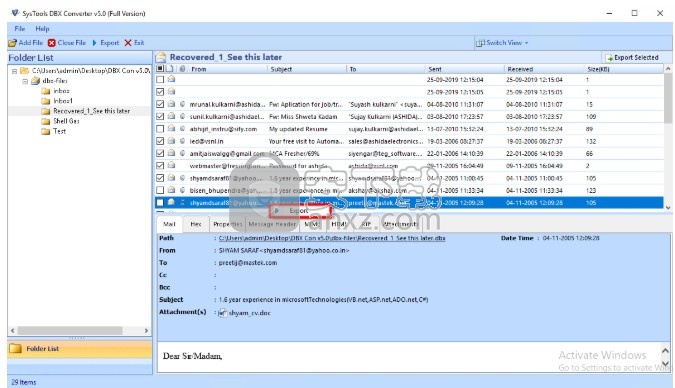Switch to the Properties tab
Viewport: 675px width, 388px height.
pyautogui.click(x=228, y=224)
